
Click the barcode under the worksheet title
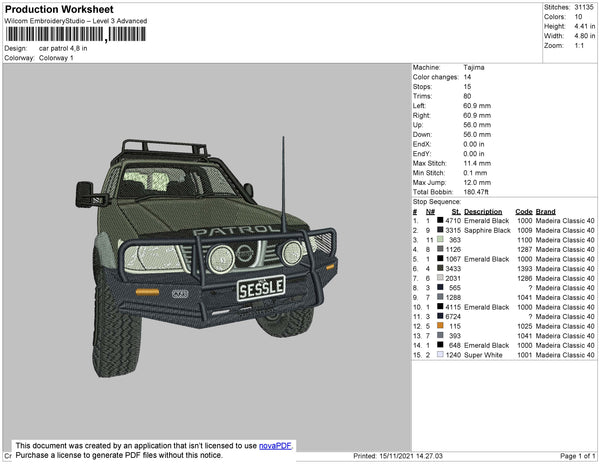[75, 34]
